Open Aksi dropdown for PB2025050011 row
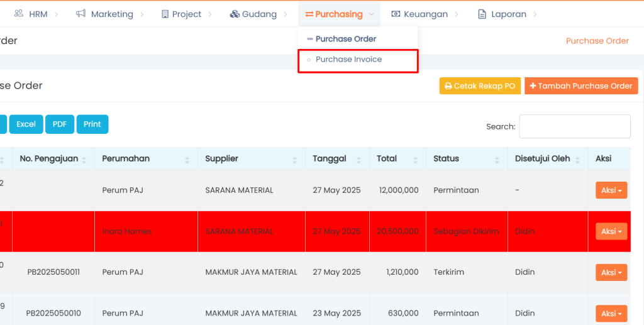The width and height of the screenshot is (644, 325). [611, 272]
